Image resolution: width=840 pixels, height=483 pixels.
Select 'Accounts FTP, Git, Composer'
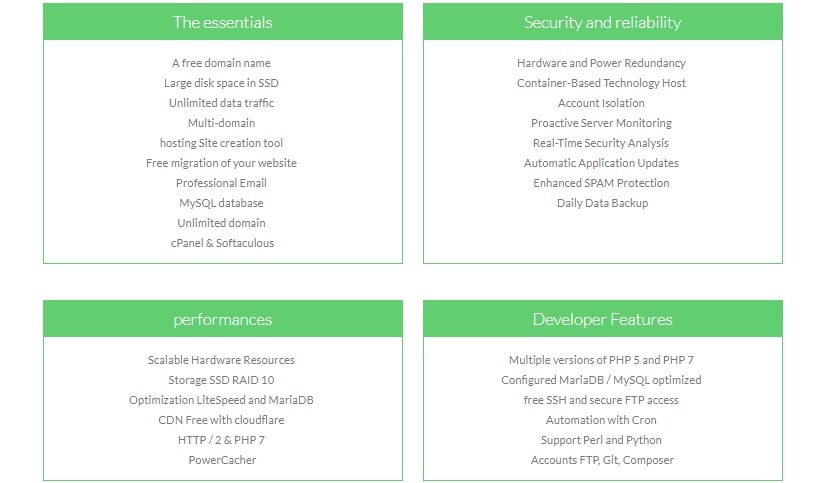(x=602, y=460)
